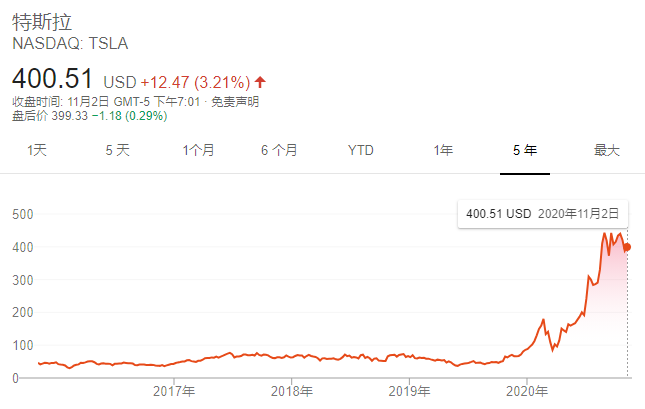Click the red upward price arrow icon
This screenshot has height=409, width=645.
point(261,82)
